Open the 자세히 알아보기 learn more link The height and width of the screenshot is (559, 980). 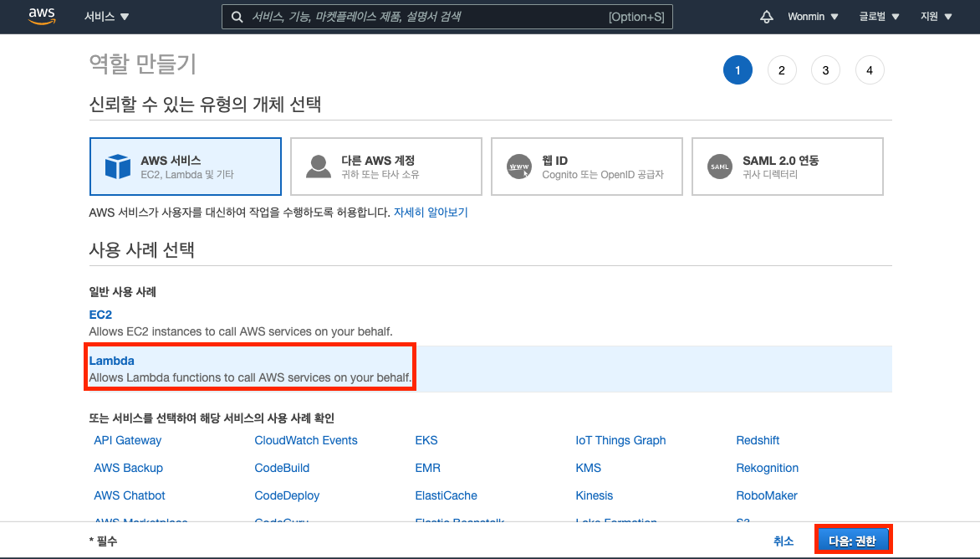point(431,213)
